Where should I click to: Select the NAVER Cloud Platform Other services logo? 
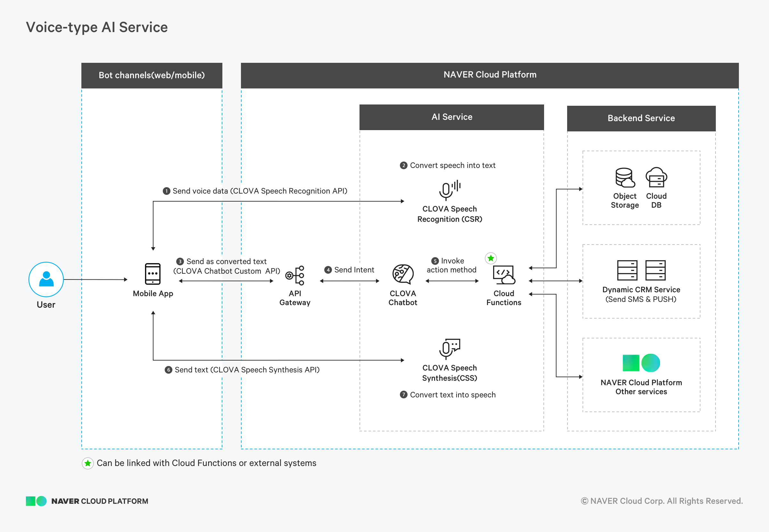(x=641, y=363)
